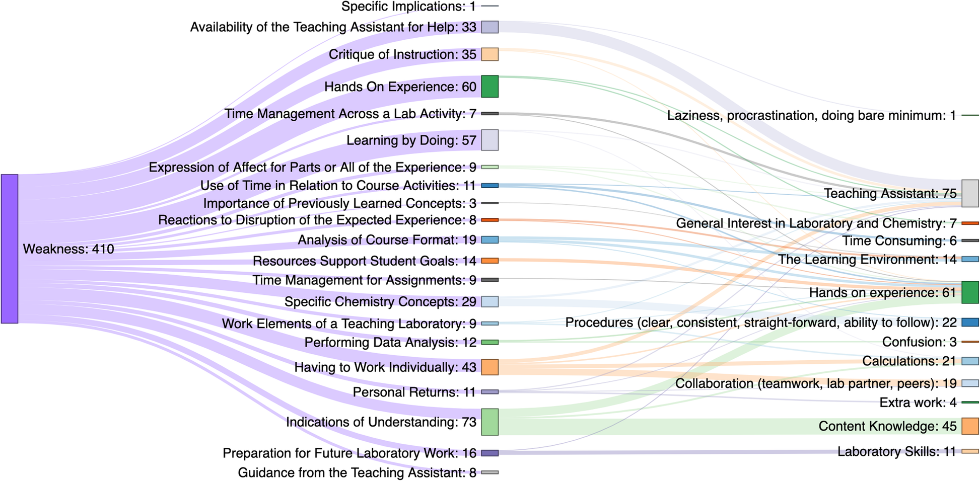Select the Content Knowledge: 45 orange node

pyautogui.click(x=970, y=426)
